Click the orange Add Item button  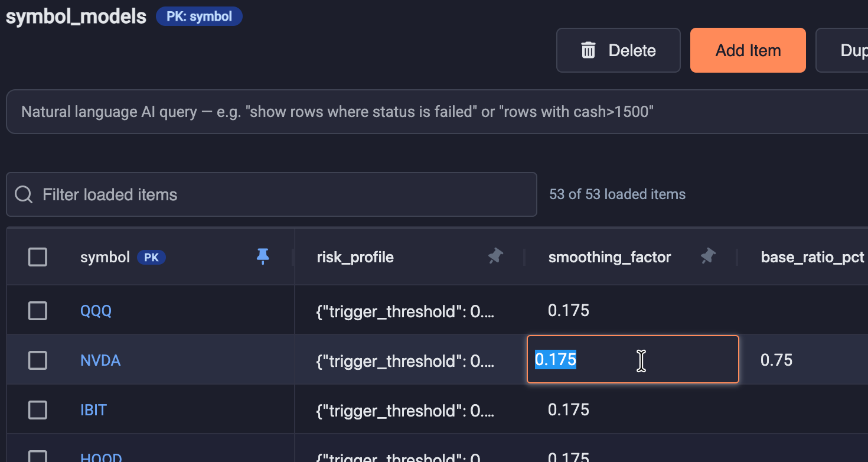tap(748, 50)
